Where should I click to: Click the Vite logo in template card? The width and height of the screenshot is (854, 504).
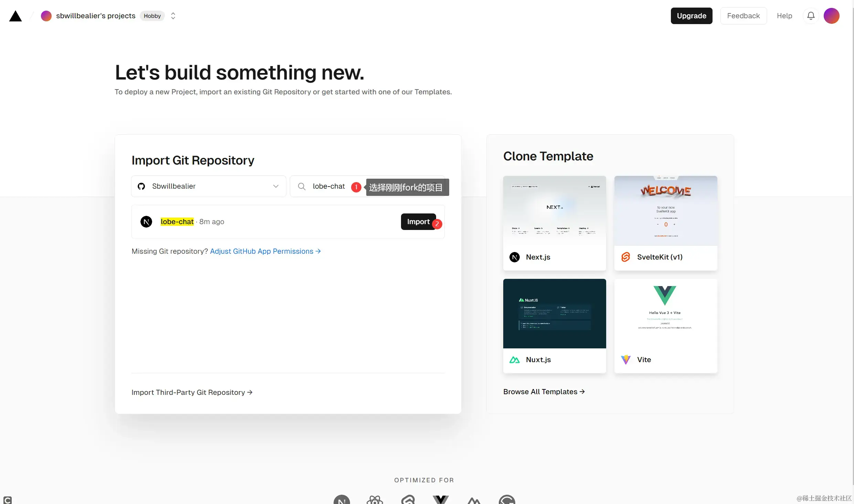point(626,360)
